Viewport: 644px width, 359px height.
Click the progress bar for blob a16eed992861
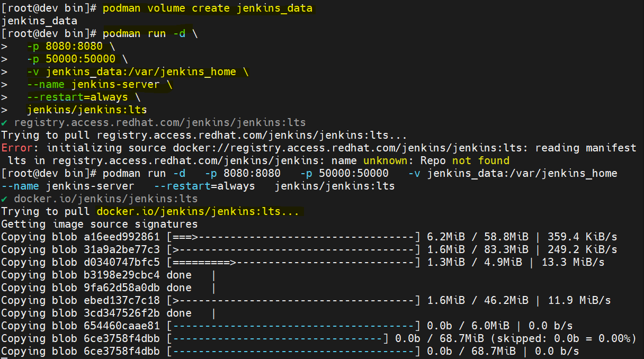[x=293, y=237]
